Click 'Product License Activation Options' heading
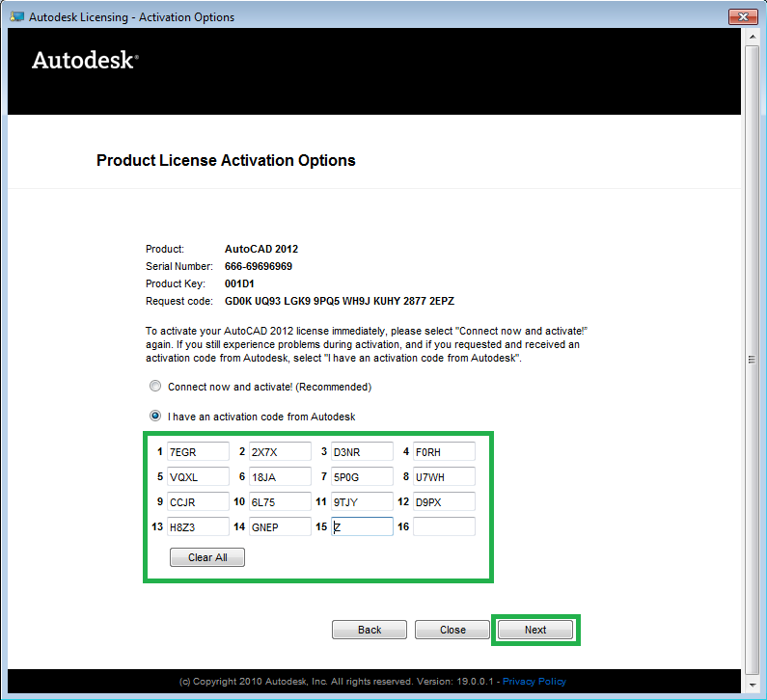767x700 pixels. click(226, 160)
